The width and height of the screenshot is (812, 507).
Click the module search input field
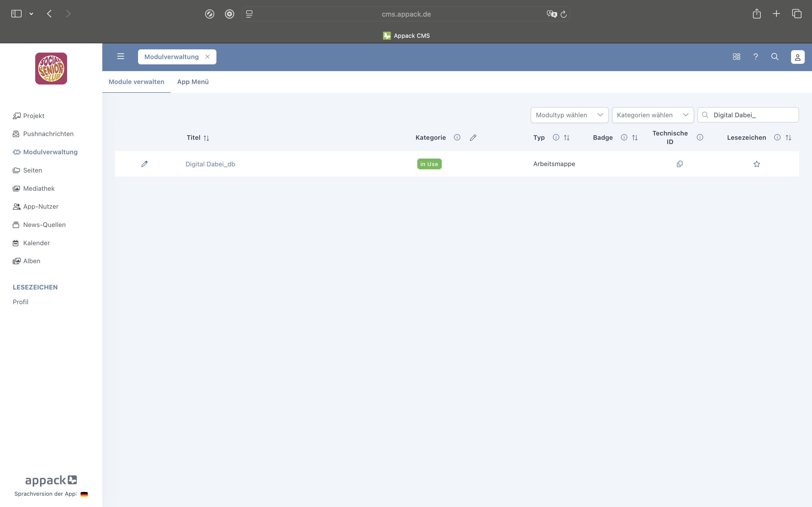(752, 115)
